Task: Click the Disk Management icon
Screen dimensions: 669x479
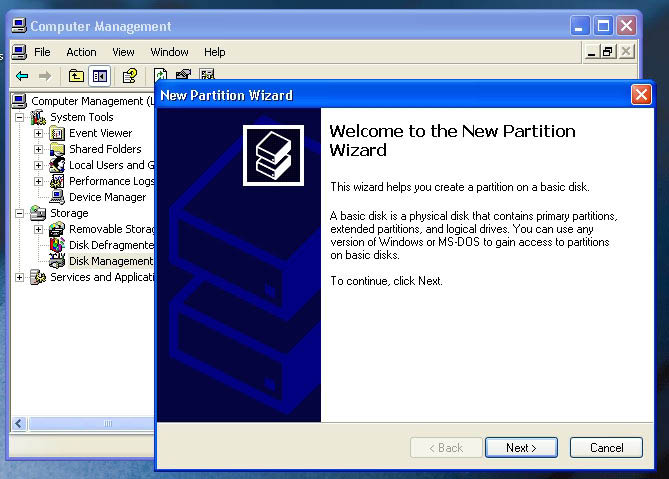Action: [57, 261]
